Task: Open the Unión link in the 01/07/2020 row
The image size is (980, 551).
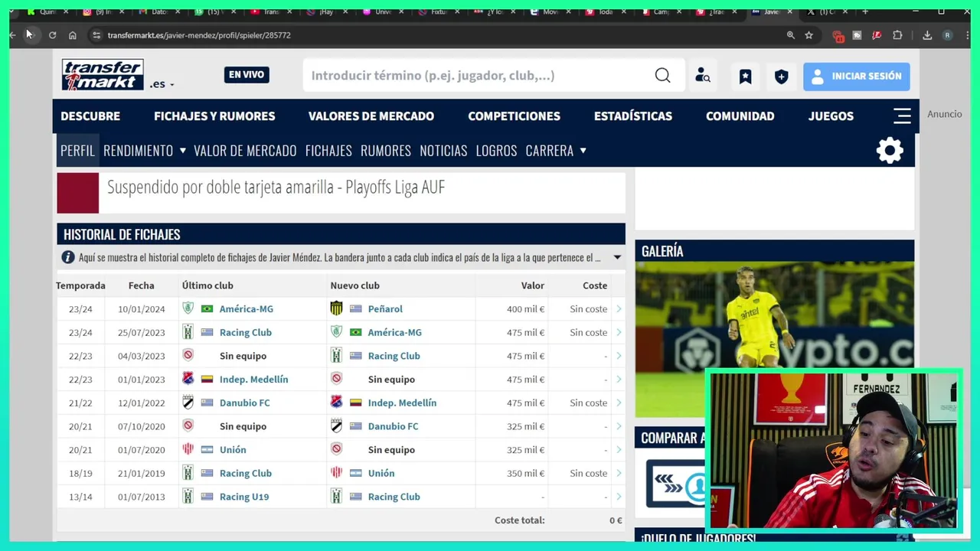Action: click(233, 450)
